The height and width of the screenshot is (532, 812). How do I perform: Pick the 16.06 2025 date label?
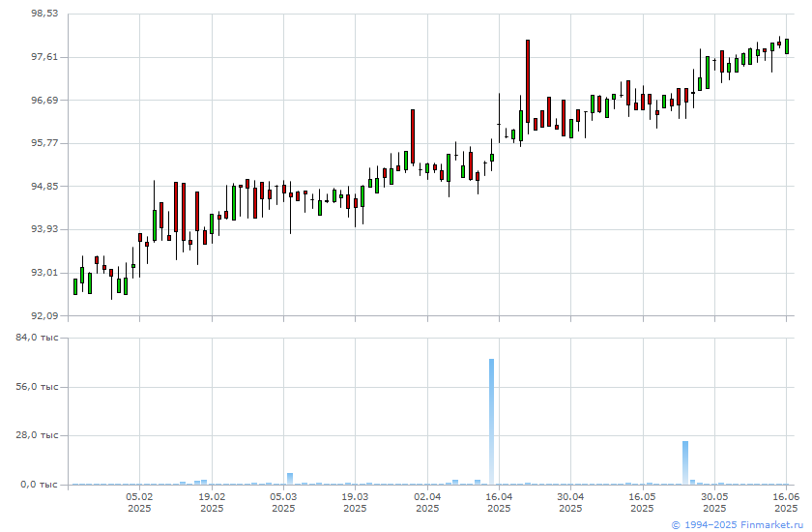point(786,502)
